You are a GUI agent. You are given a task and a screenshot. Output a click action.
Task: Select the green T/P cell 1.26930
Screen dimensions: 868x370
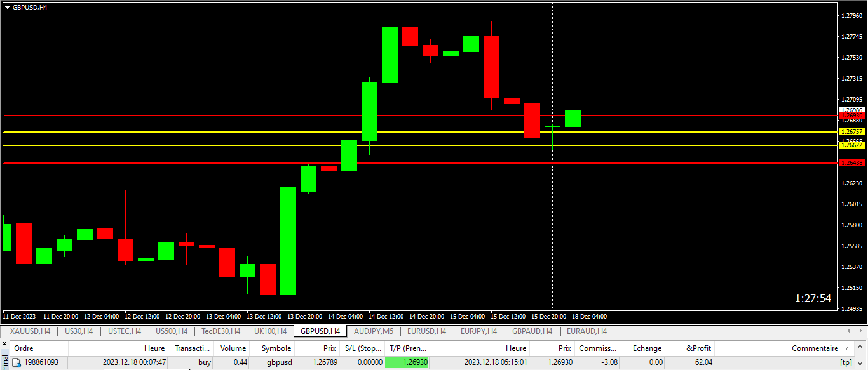coord(407,362)
